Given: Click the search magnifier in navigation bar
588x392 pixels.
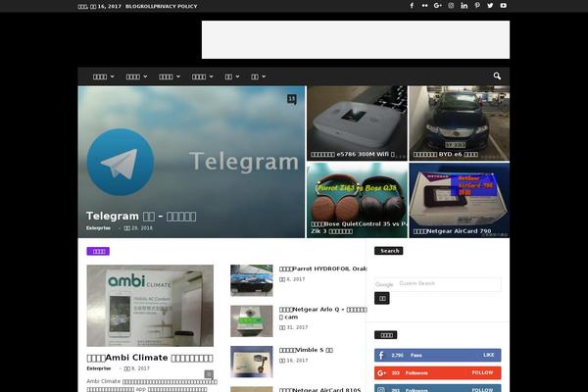Looking at the screenshot, I should (497, 76).
